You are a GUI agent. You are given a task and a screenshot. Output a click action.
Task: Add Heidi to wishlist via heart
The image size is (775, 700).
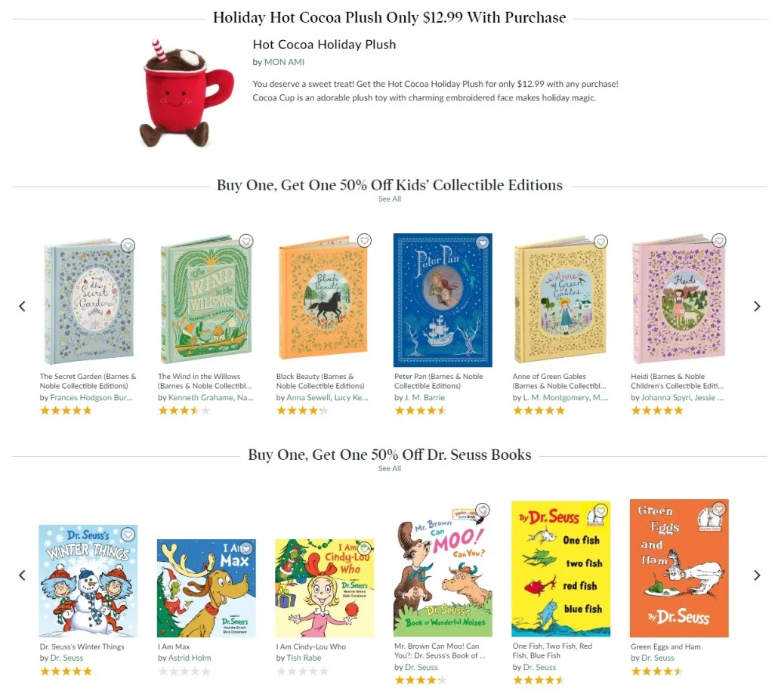pos(718,241)
